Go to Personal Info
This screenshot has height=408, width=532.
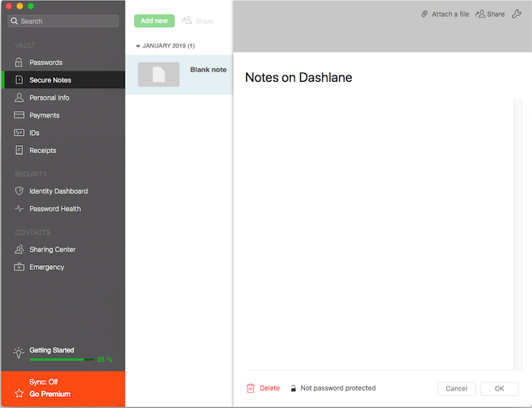click(64, 98)
